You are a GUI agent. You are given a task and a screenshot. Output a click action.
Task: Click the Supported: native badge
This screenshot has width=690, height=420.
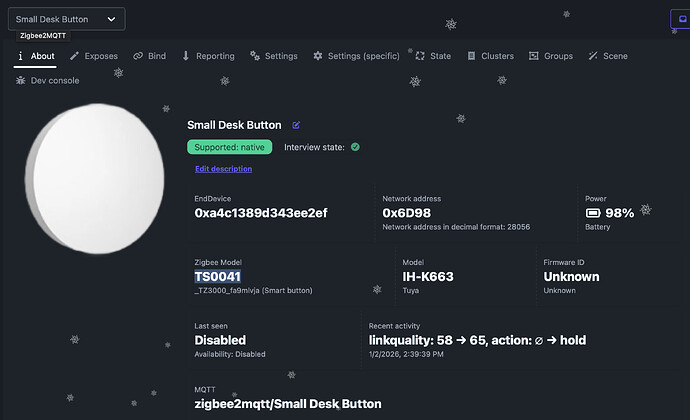pyautogui.click(x=229, y=147)
